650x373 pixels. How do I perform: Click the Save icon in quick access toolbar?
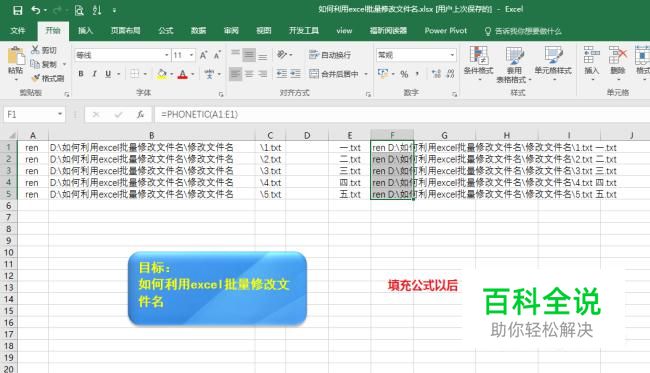click(x=17, y=10)
